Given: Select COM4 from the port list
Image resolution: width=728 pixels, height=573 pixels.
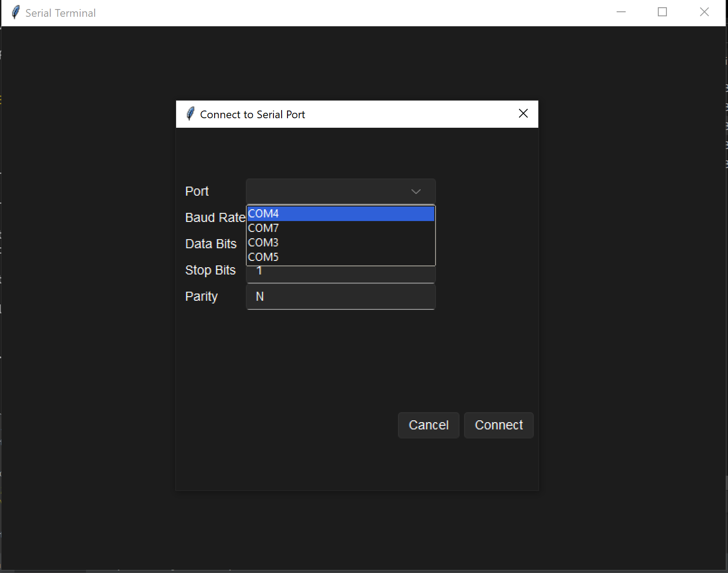Looking at the screenshot, I should (341, 213).
